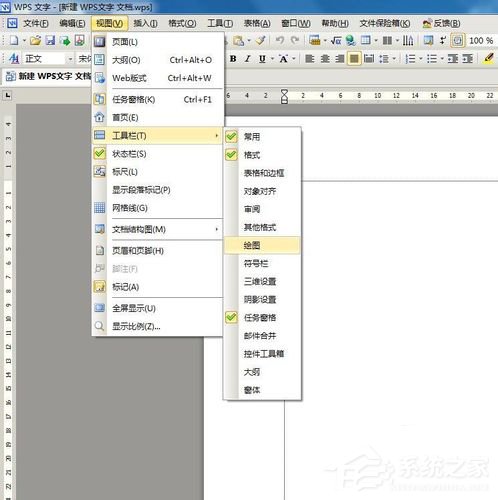The image size is (498, 500).
Task: Click the Highlight pen icon
Action: tap(489, 59)
